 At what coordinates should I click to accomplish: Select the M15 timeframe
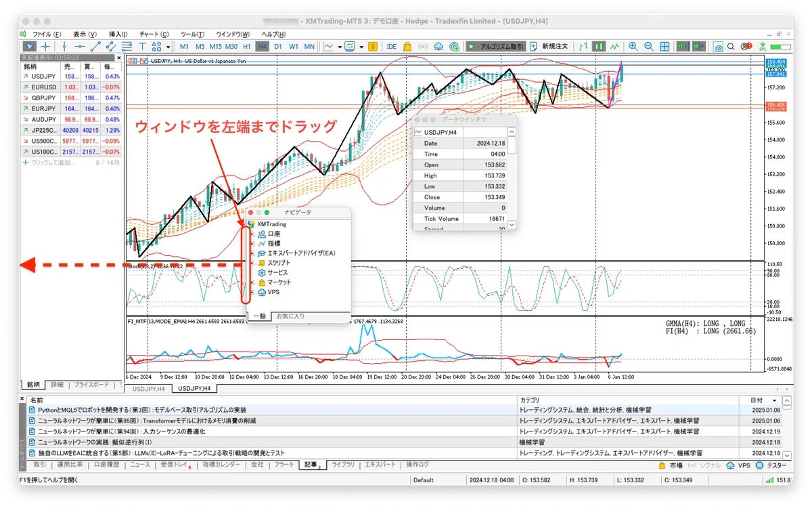click(x=215, y=47)
